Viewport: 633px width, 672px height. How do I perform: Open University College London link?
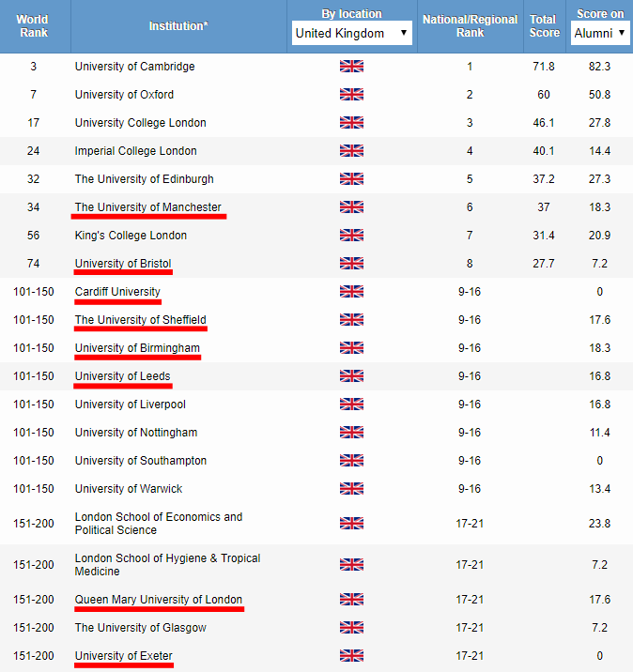pos(140,123)
